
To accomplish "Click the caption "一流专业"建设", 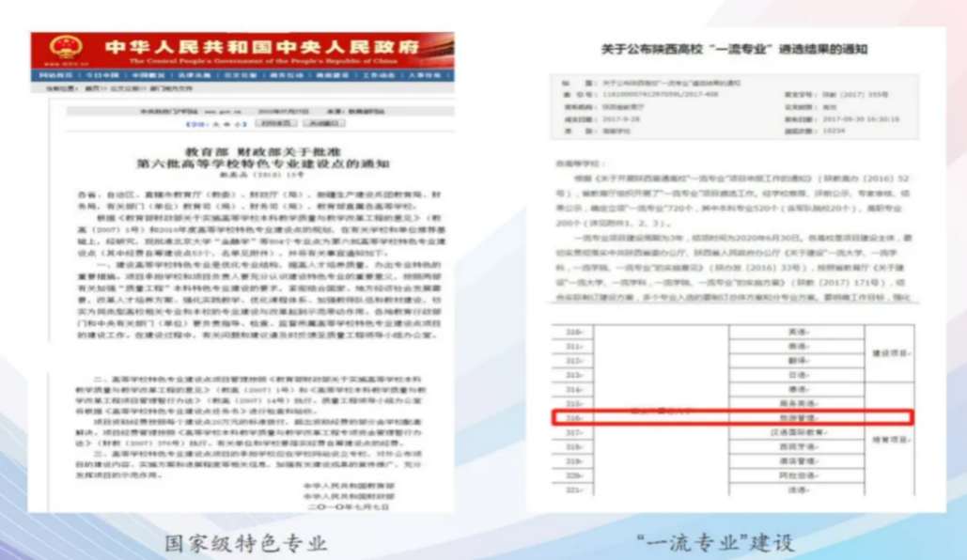I will tap(715, 543).
